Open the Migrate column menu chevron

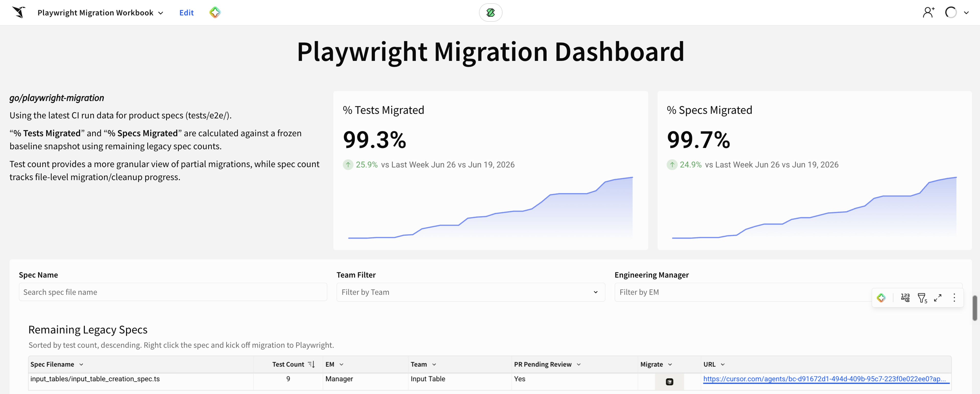click(670, 364)
